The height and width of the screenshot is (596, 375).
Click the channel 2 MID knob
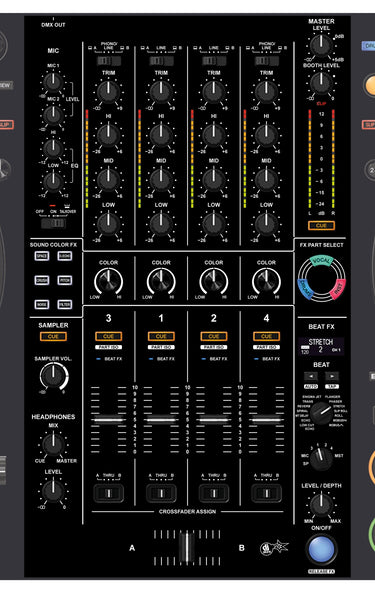coord(214,180)
